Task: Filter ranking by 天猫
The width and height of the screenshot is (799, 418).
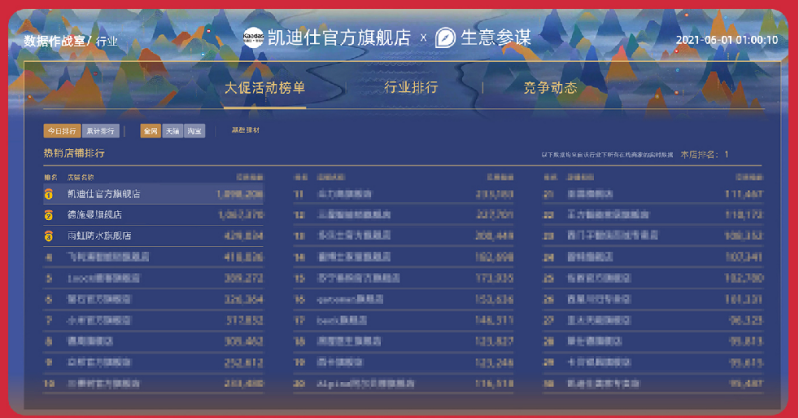Action: (x=172, y=130)
